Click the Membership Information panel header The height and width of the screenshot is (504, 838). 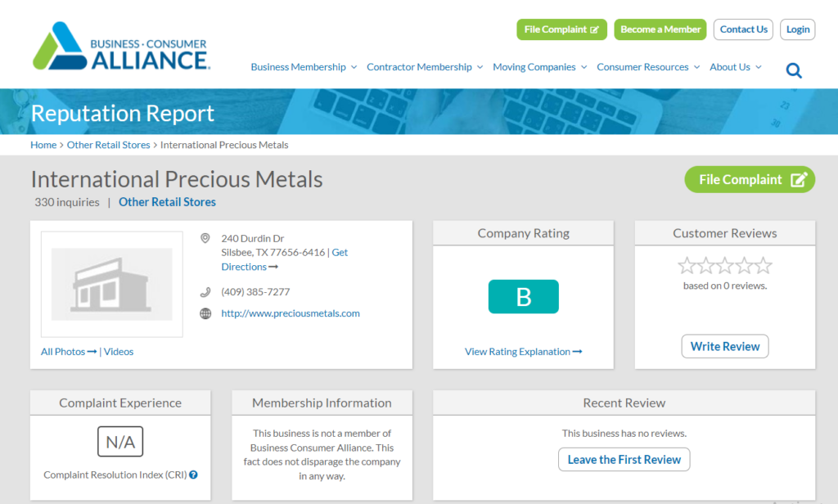pos(322,403)
